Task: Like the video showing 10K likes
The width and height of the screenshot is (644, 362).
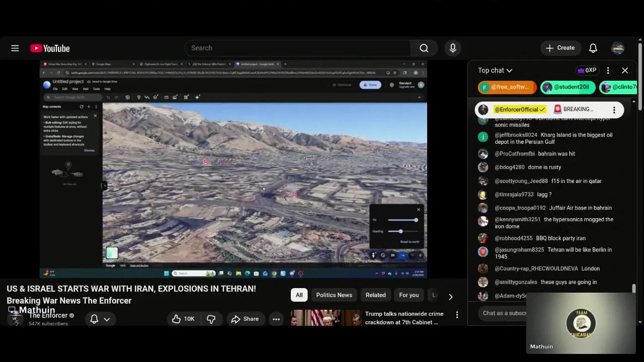Action: click(183, 319)
